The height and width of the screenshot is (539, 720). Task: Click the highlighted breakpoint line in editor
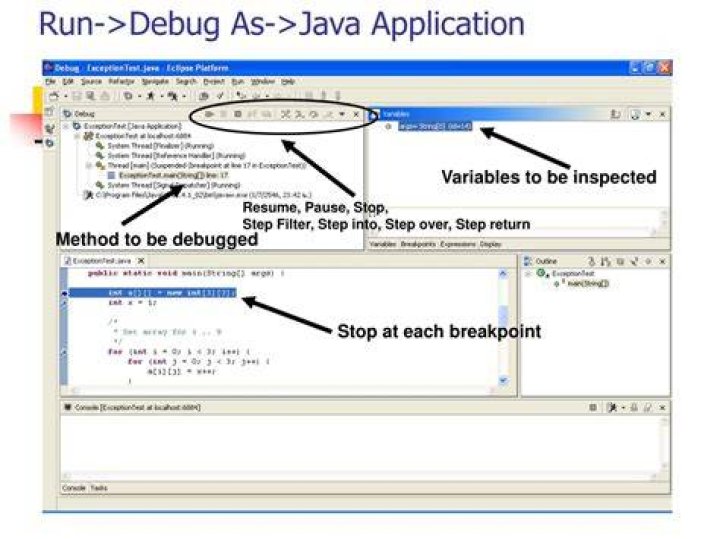pyautogui.click(x=153, y=292)
